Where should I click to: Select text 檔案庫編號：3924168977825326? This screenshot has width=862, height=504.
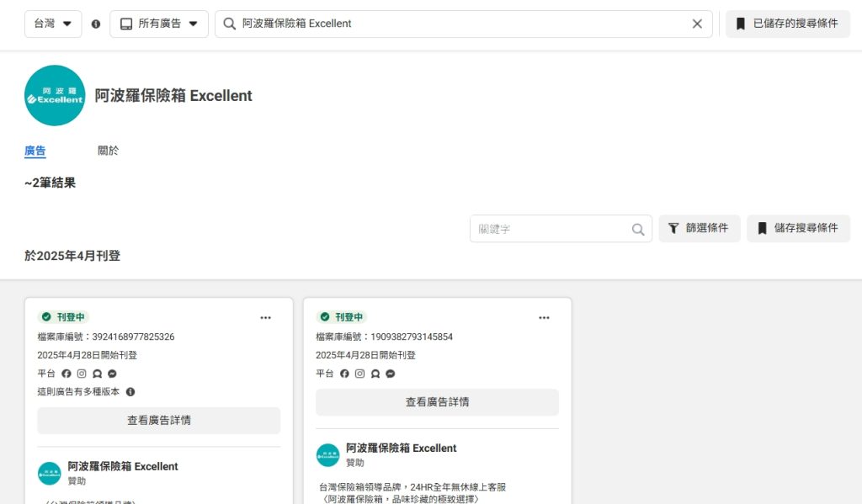pos(106,337)
